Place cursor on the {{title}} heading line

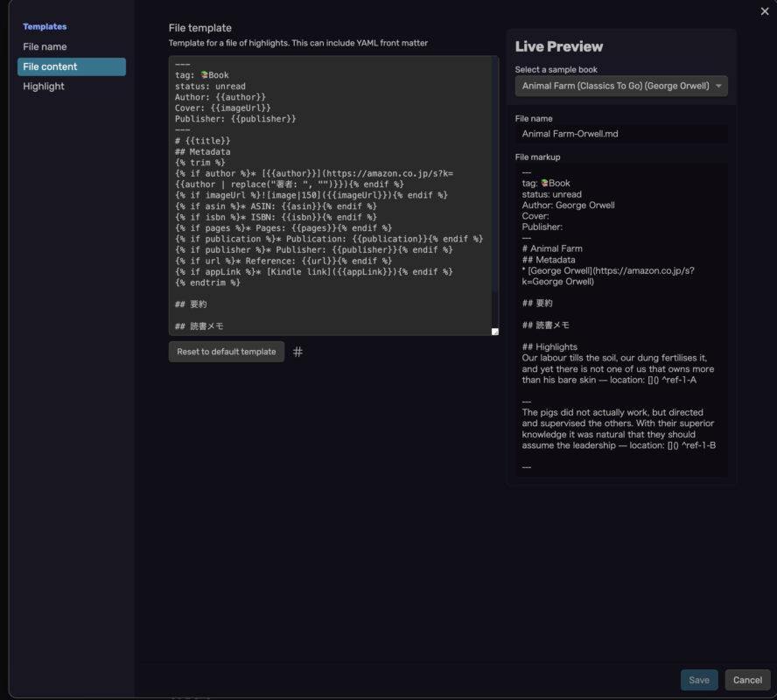click(203, 141)
